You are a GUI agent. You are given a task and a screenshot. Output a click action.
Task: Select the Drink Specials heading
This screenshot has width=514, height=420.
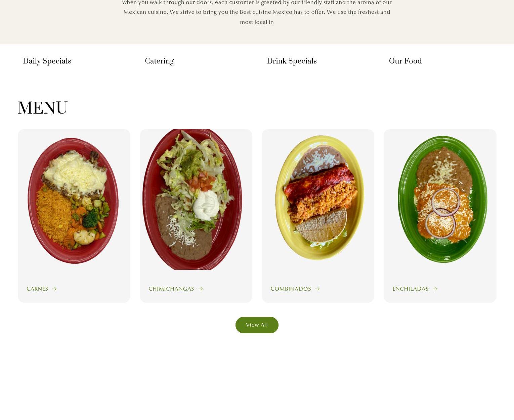[292, 61]
